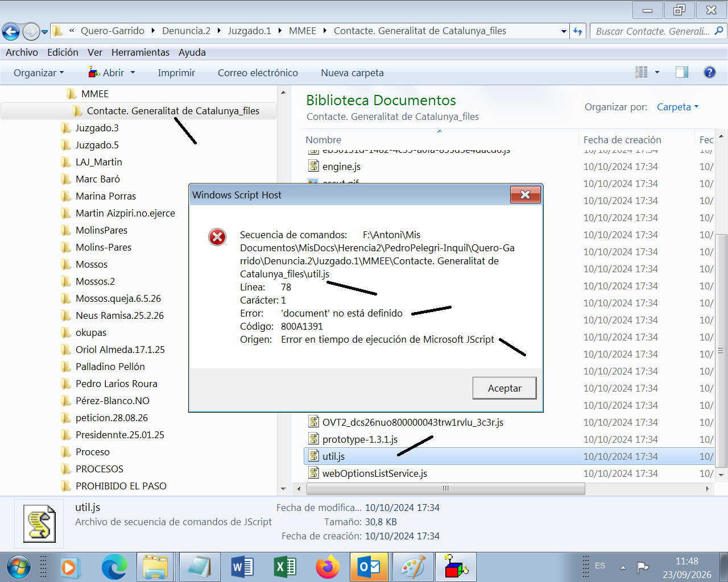Launch Firefox from the taskbar

(x=328, y=567)
